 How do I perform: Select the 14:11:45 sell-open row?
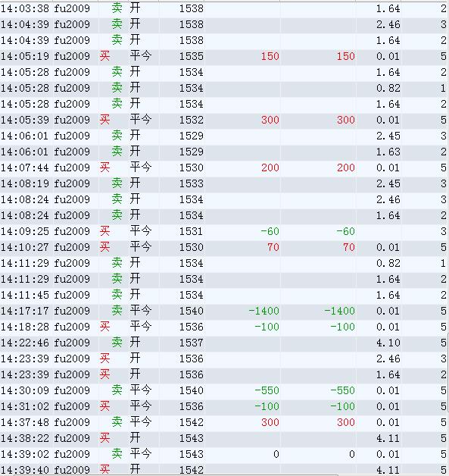(x=224, y=295)
